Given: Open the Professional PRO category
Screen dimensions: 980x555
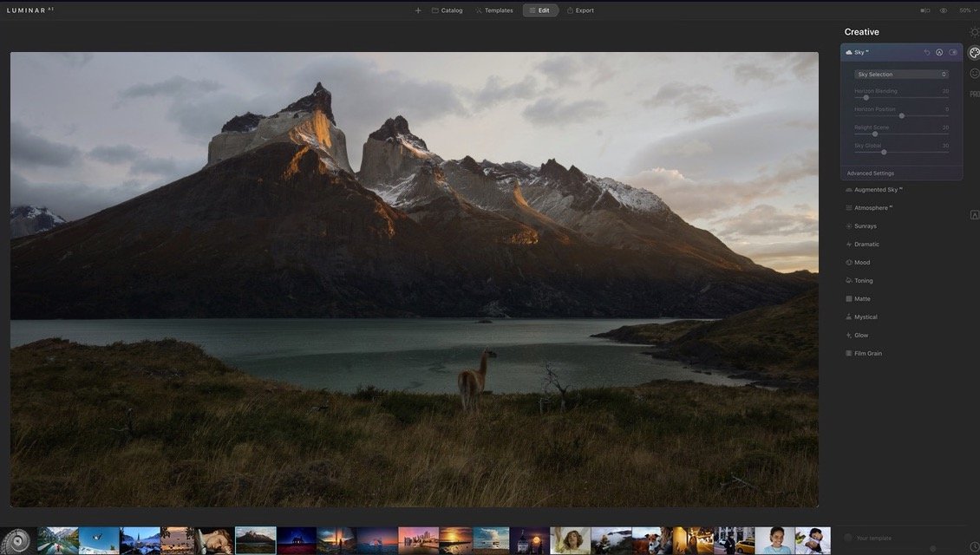Looking at the screenshot, I should tap(975, 95).
